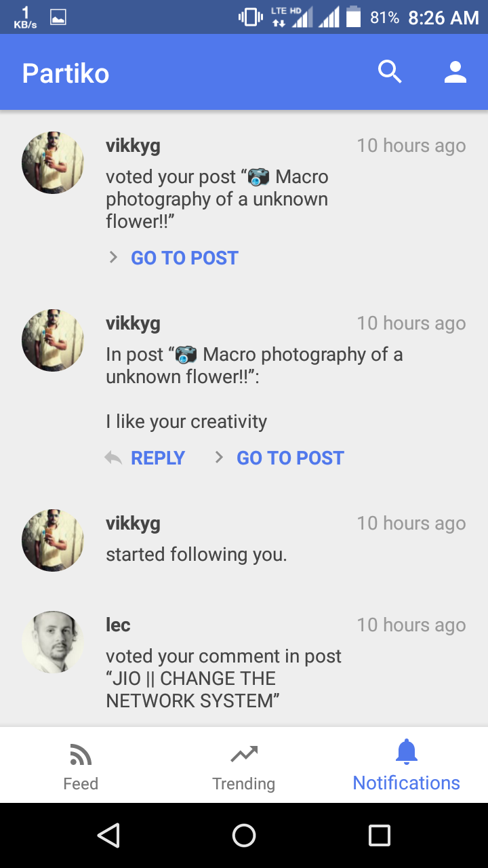Tap the Android back triangle
The image size is (488, 868).
coord(108,835)
